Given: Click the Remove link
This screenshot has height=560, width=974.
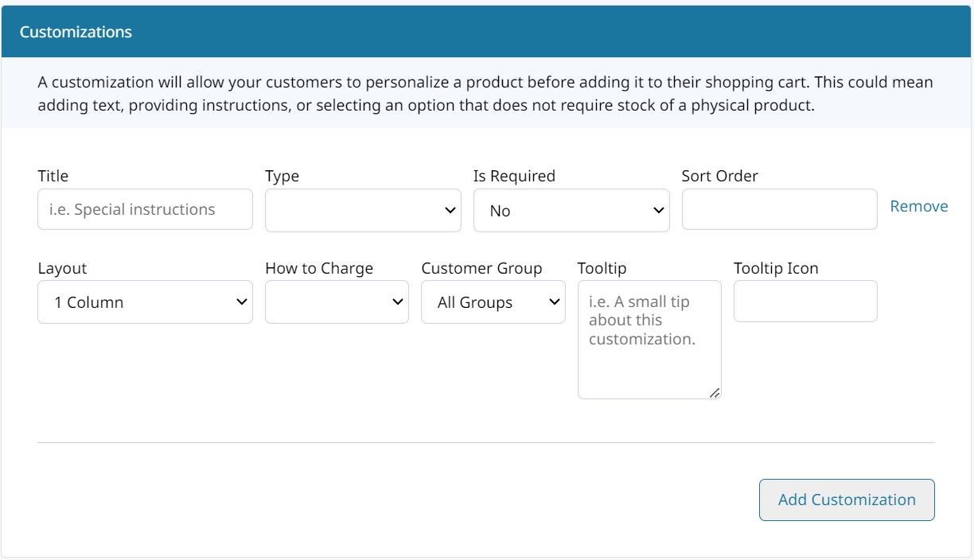Looking at the screenshot, I should [919, 206].
